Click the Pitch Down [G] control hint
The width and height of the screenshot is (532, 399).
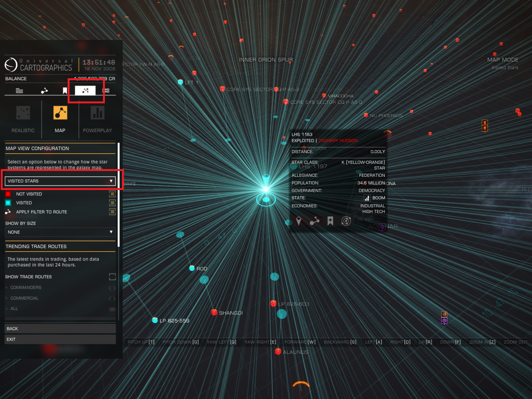tap(180, 342)
